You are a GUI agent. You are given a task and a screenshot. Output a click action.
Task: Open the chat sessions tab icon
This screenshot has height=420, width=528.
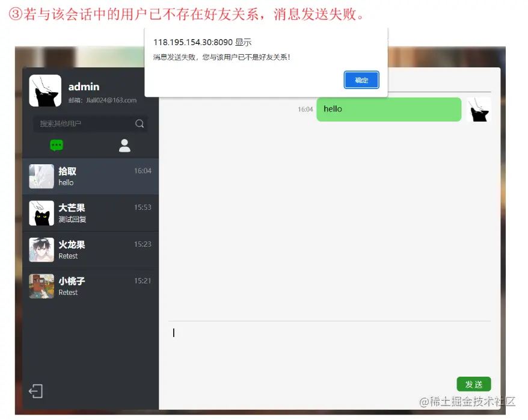tap(57, 146)
